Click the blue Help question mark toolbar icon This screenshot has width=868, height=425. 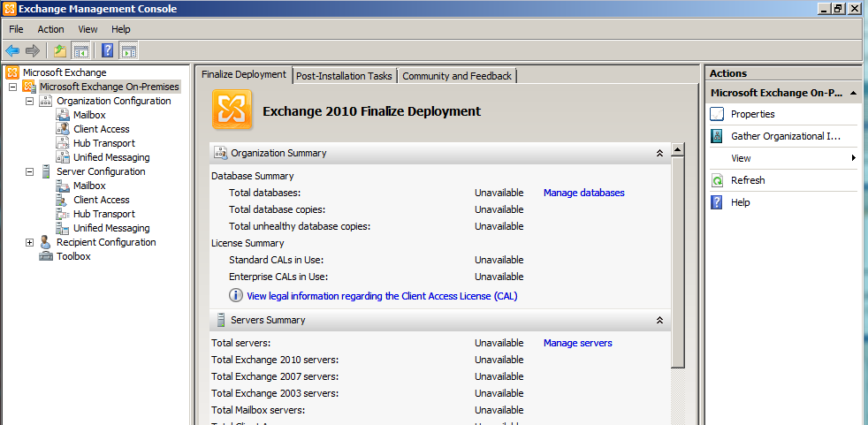point(108,51)
